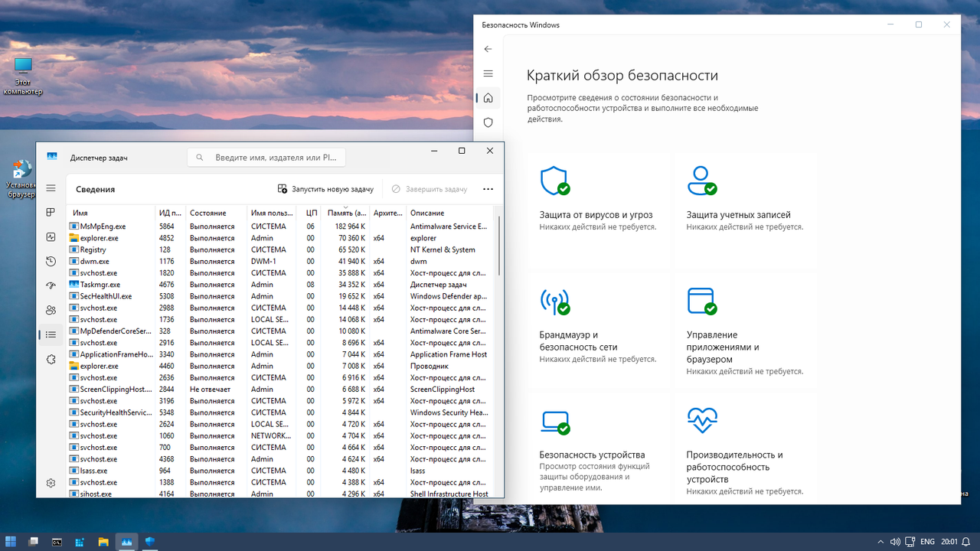The image size is (980, 551).
Task: Go back in Windows Security window
Action: pos(488,49)
